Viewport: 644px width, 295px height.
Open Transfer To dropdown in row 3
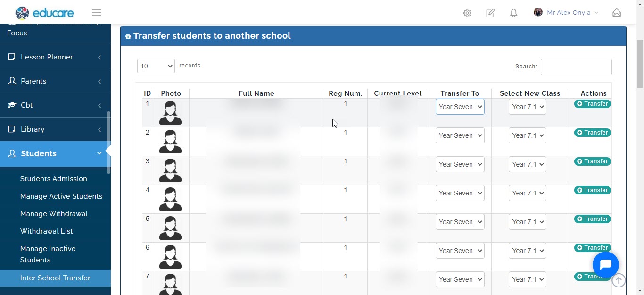pos(460,164)
